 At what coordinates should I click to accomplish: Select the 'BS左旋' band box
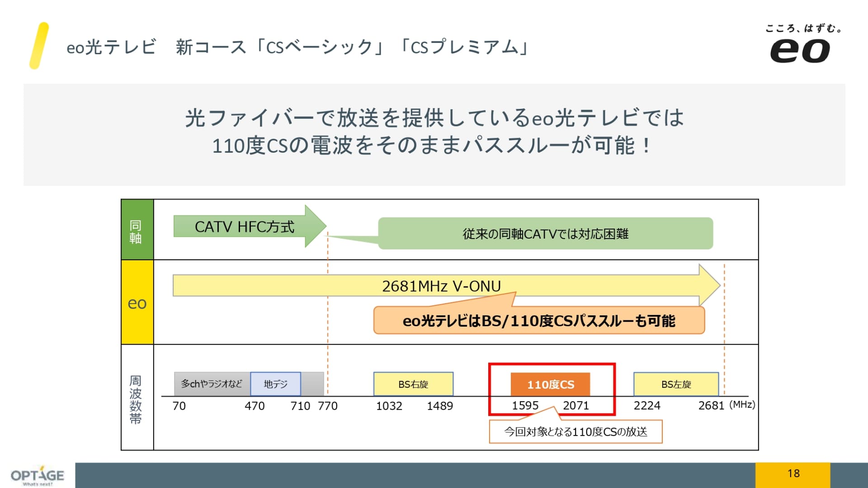coord(676,384)
